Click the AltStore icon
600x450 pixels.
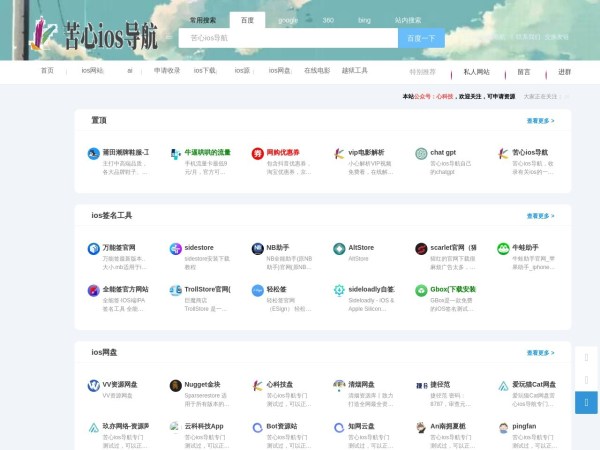click(340, 248)
